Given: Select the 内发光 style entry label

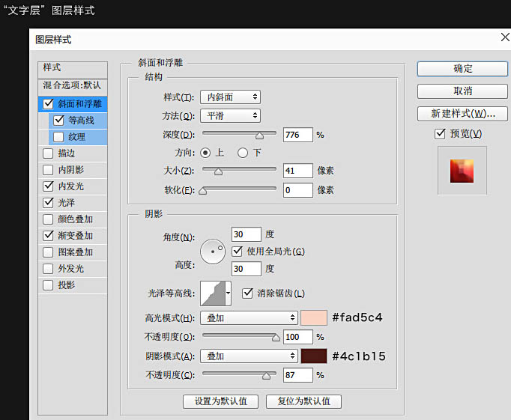Looking at the screenshot, I should click(71, 186).
